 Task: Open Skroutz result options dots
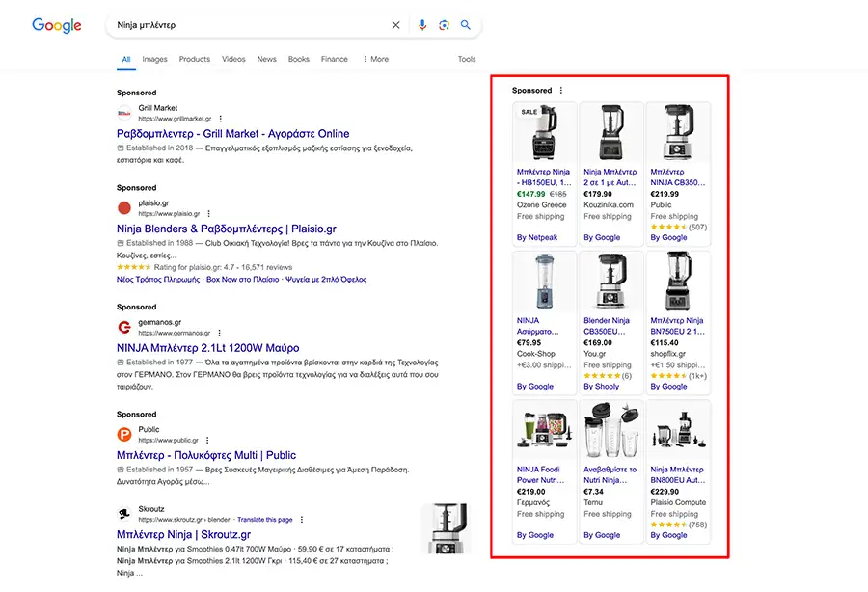[x=302, y=520]
